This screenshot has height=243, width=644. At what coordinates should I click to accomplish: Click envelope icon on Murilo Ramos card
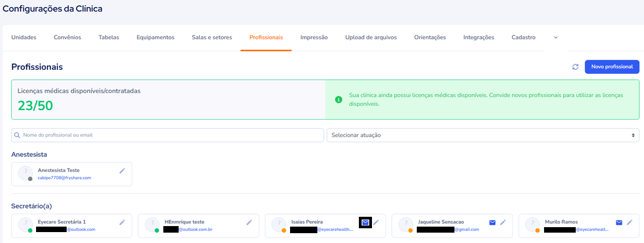pos(619,222)
